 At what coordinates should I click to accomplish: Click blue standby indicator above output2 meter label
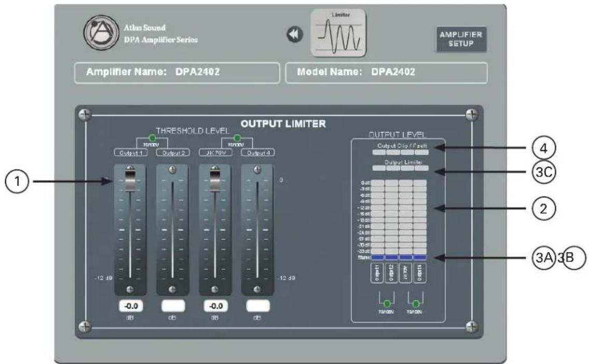(x=392, y=258)
